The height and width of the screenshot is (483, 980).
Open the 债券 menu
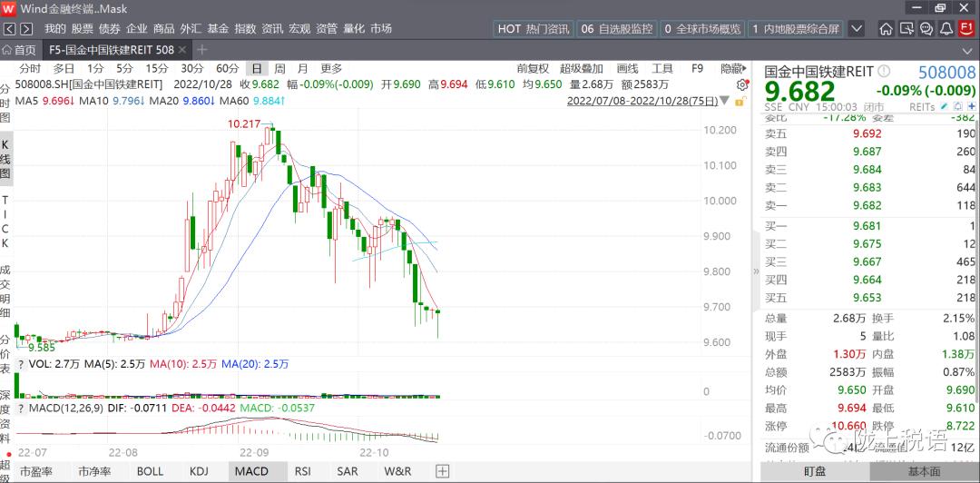(x=110, y=29)
